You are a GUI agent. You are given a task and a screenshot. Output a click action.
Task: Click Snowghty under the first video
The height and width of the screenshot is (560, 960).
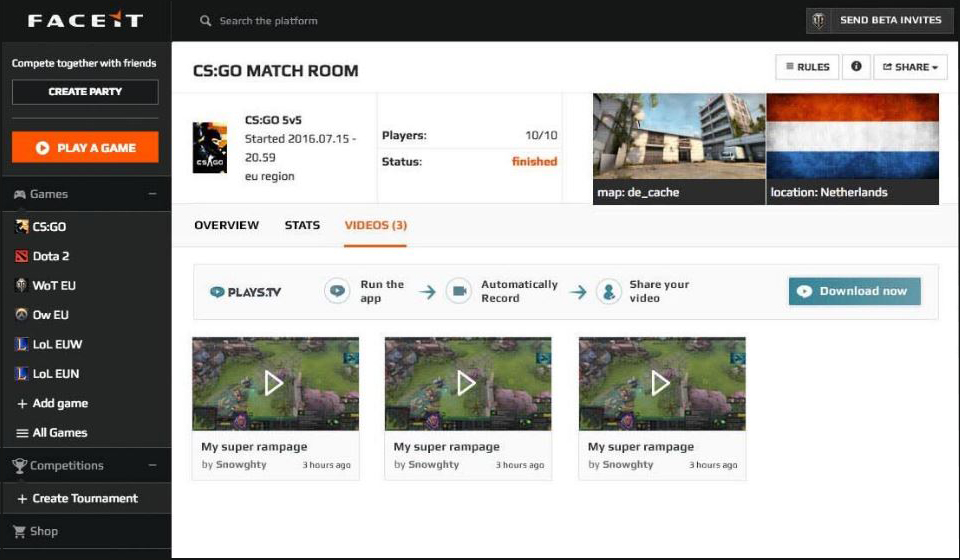coord(241,465)
